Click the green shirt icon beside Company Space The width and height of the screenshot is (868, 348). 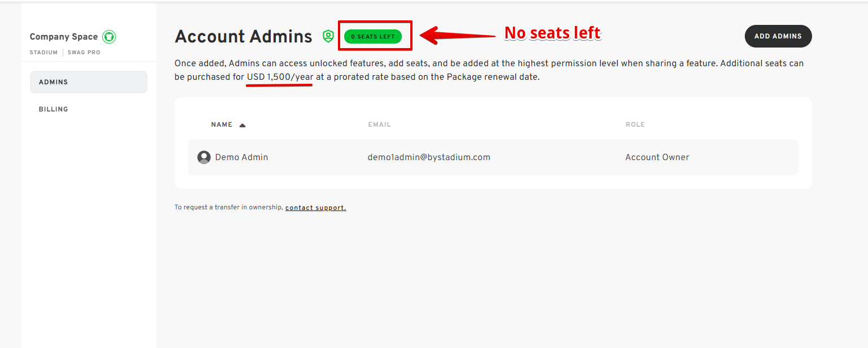pyautogui.click(x=109, y=37)
